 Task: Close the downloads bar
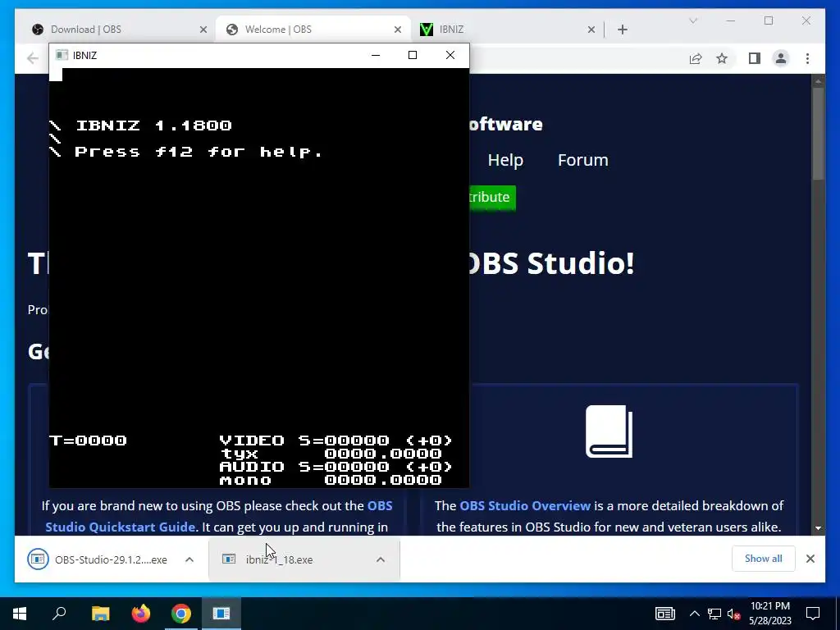pos(810,559)
